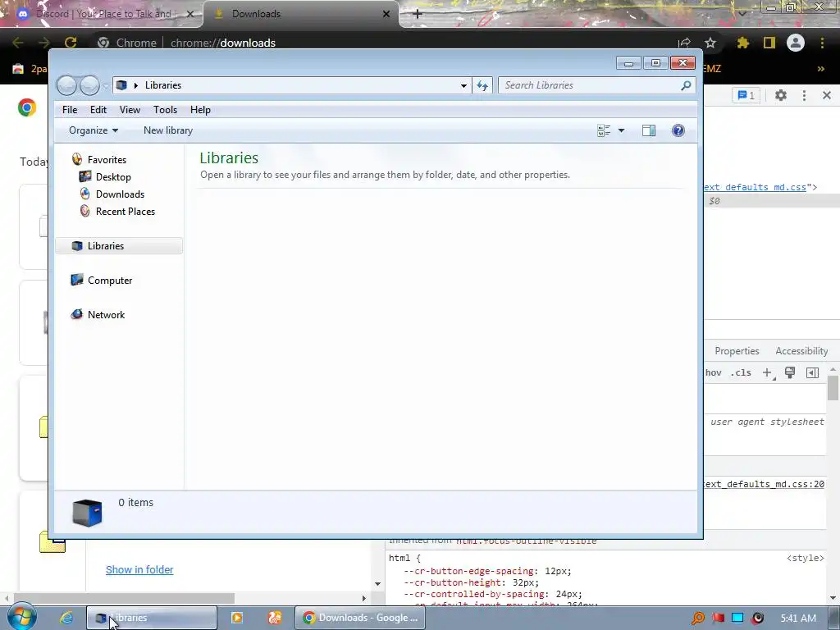This screenshot has width=840, height=630.
Task: Open a new Chrome tab
Action: coord(418,14)
